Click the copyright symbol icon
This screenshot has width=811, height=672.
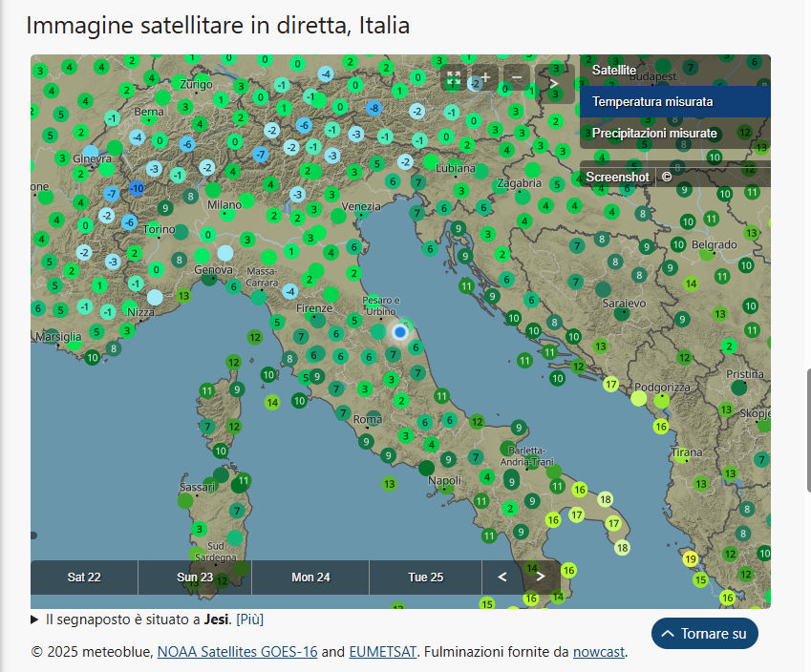667,177
